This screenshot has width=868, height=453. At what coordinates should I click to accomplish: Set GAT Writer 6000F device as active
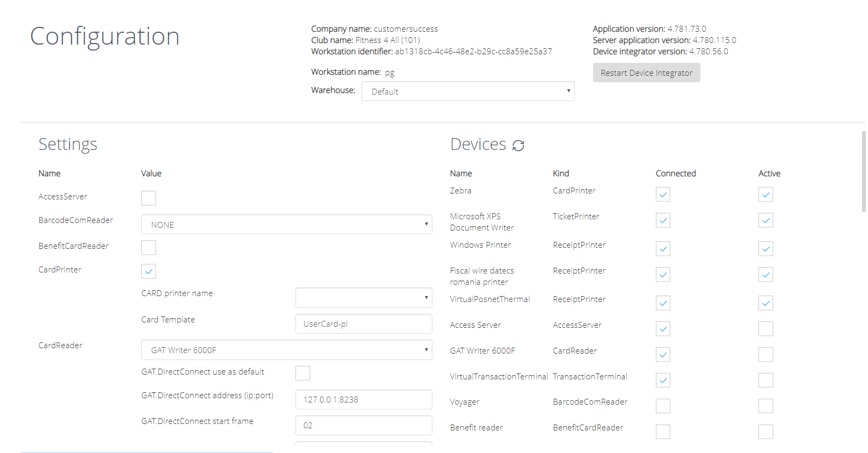pyautogui.click(x=765, y=355)
